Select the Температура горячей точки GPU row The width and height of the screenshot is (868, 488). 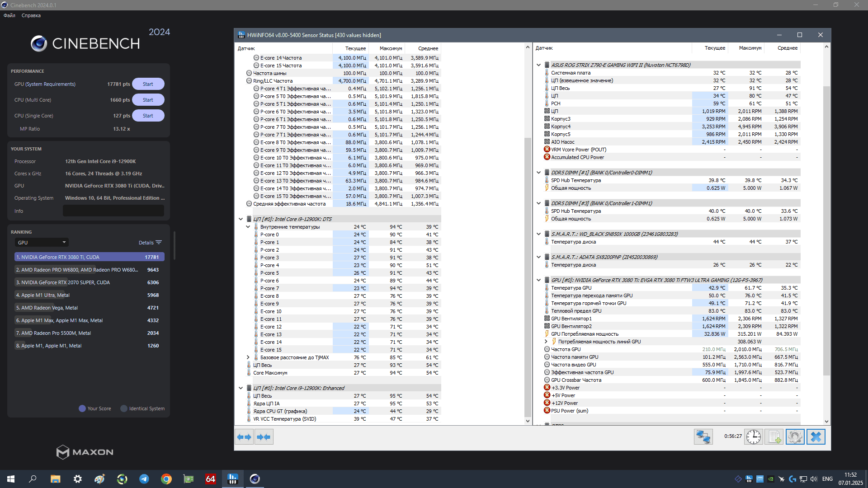click(x=672, y=303)
